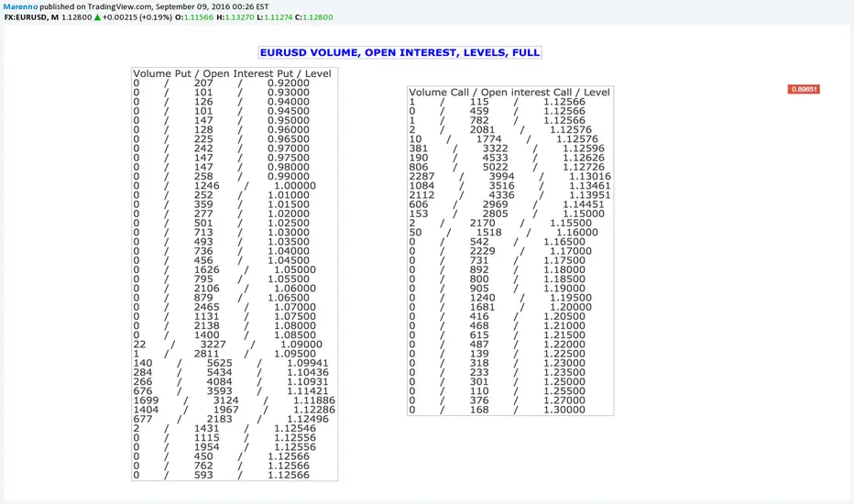This screenshot has height=504, width=854.
Task: Select call level 1.30000
Action: 564,410
